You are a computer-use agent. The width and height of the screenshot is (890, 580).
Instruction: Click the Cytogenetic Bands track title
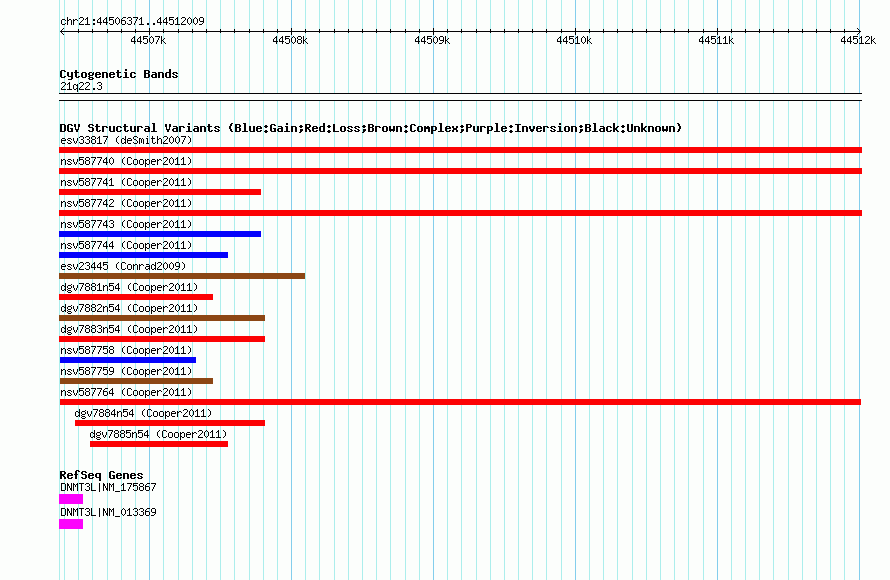click(119, 74)
